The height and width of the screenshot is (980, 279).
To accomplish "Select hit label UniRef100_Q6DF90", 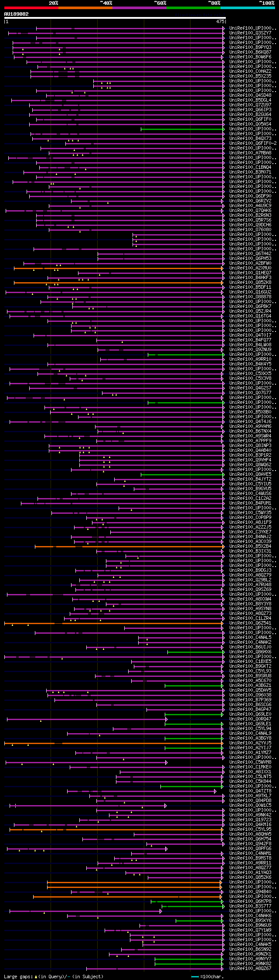I will pyautogui.click(x=250, y=196).
